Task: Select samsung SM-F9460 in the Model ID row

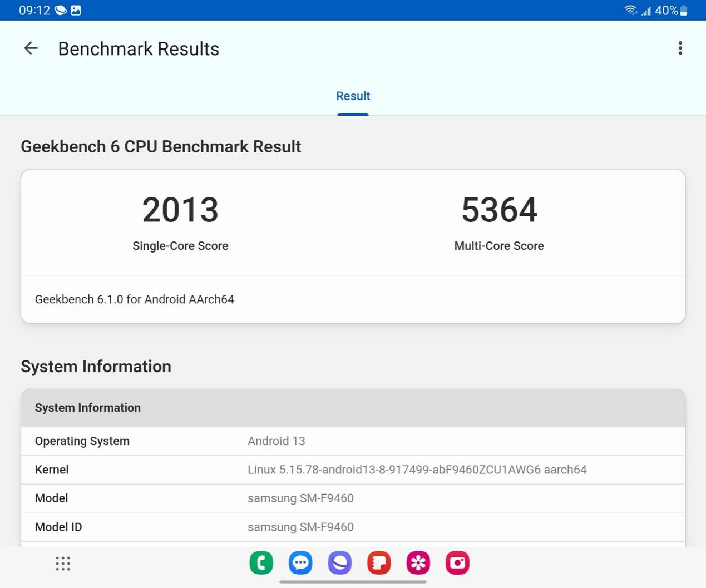Action: click(300, 527)
